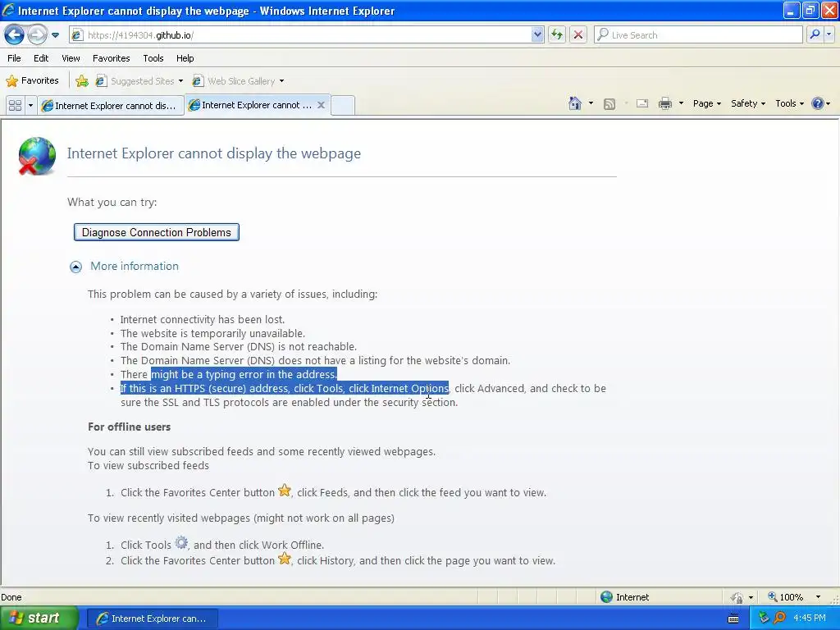Click the More information link text
The image size is (840, 630).
pos(135,267)
